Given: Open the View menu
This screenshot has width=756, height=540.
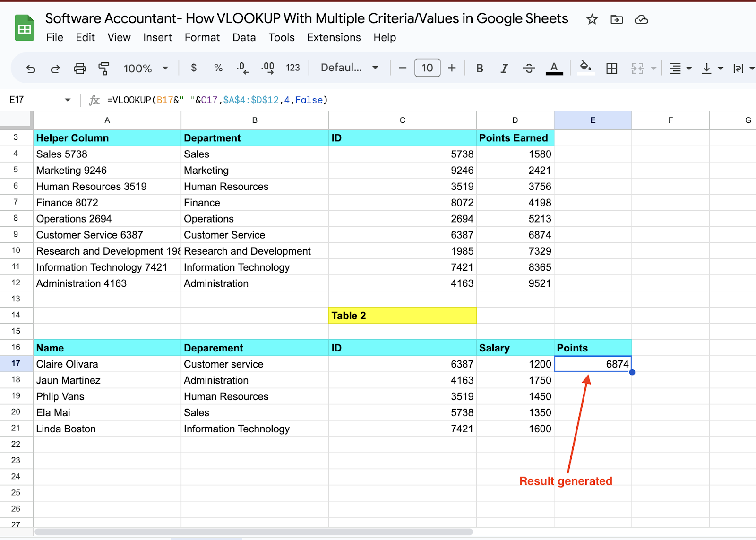Looking at the screenshot, I should point(119,37).
